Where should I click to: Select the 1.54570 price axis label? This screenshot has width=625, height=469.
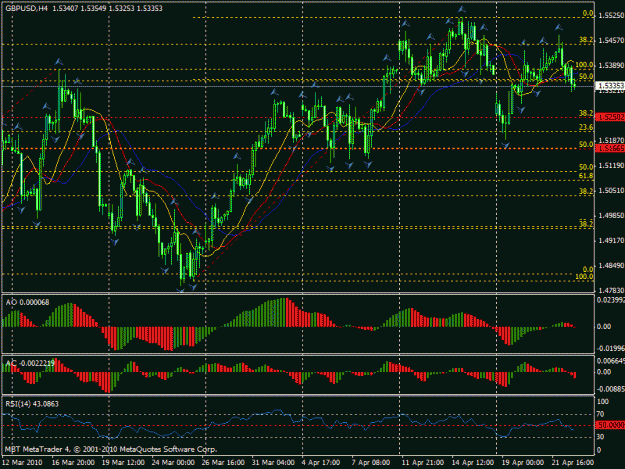click(611, 40)
